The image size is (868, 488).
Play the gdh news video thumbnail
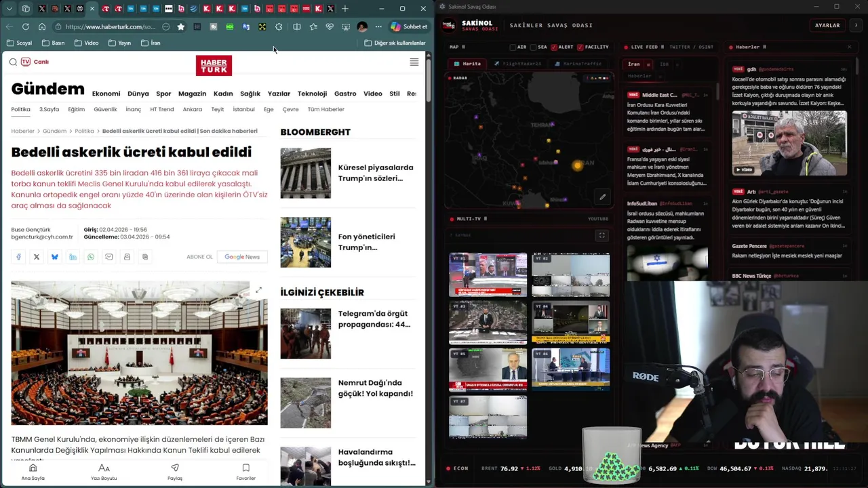tap(789, 143)
